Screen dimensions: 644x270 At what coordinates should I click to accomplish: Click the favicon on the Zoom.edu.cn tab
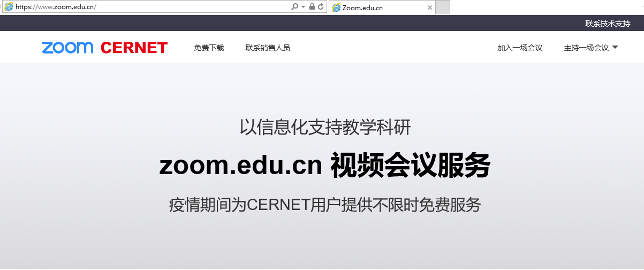pyautogui.click(x=336, y=7)
